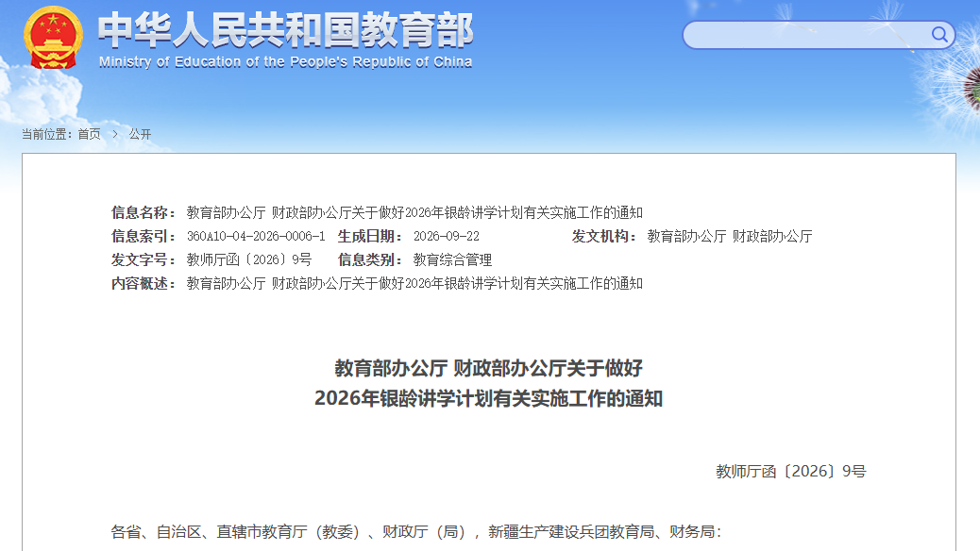Click the 发文字号 label

pyautogui.click(x=144, y=260)
